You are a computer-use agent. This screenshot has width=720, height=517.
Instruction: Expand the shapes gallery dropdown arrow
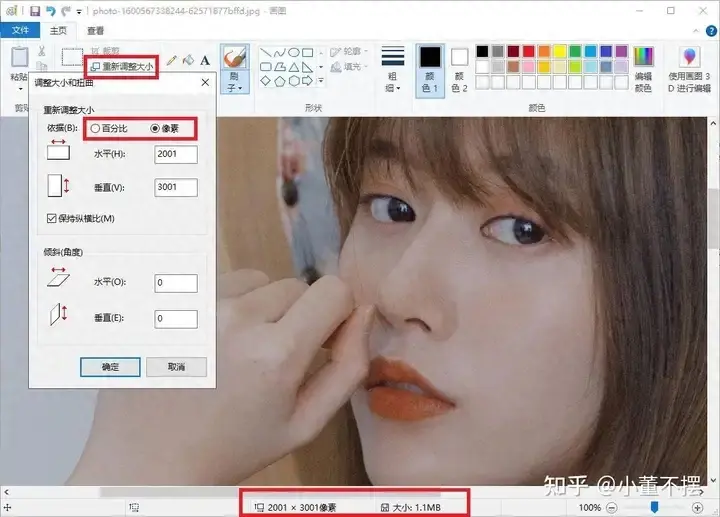tap(321, 82)
